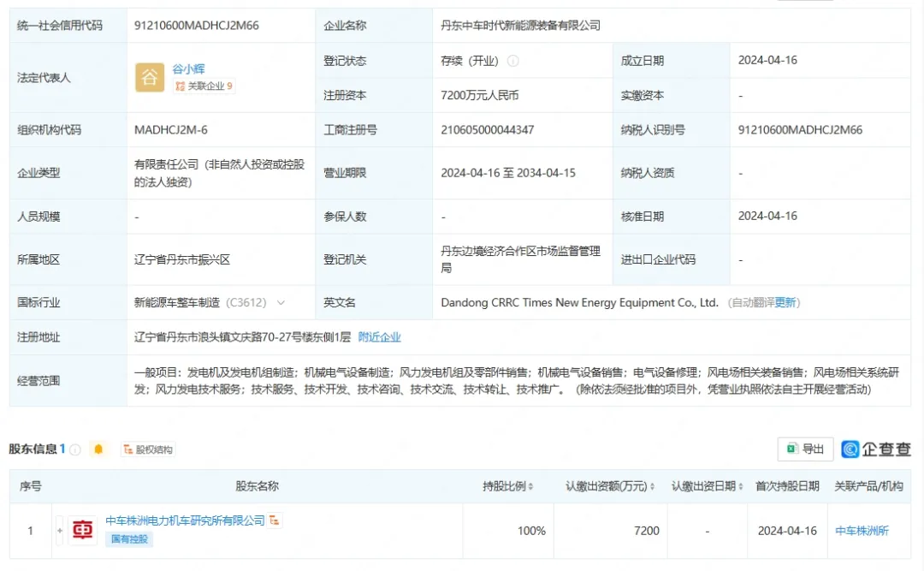
Task: Click the 谷 avatar icon of legal representative
Action: [150, 78]
